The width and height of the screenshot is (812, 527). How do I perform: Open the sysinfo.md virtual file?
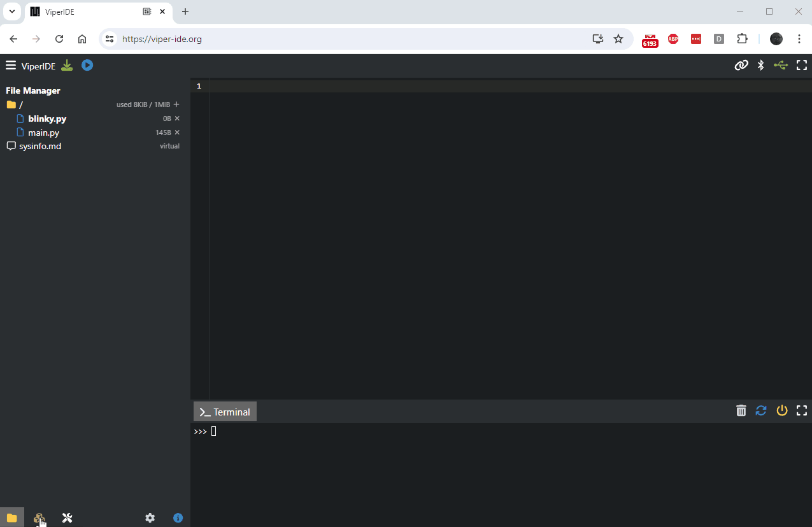pyautogui.click(x=40, y=145)
